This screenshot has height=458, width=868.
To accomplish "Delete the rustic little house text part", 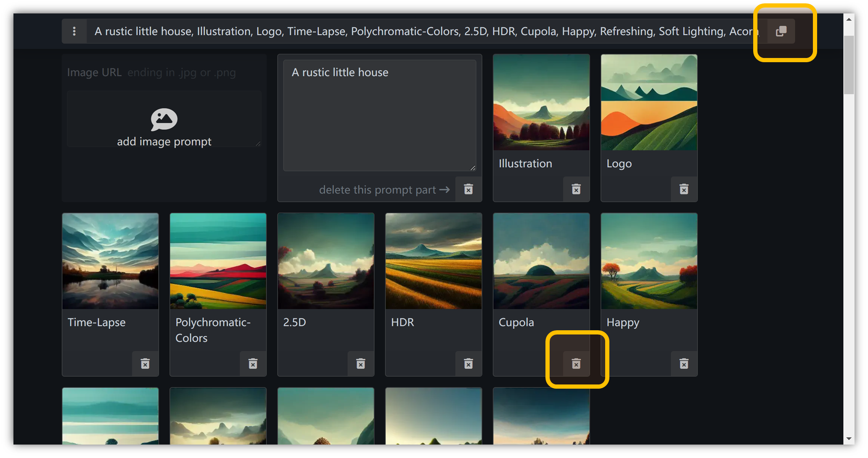I will (468, 189).
